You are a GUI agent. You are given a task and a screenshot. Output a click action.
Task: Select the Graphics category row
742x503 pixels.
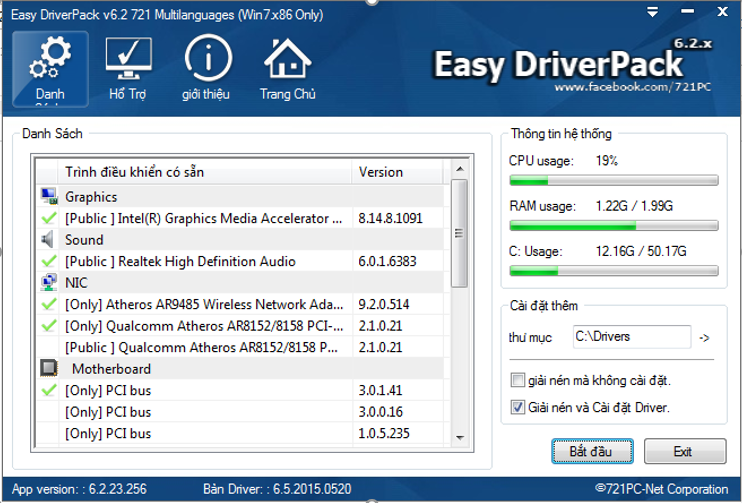tap(240, 196)
